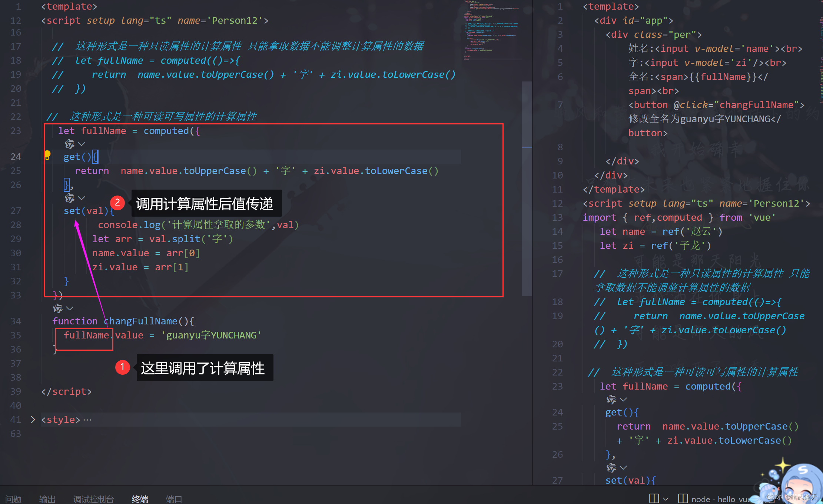Click the AI codelens icon above right editor's set(val) line
This screenshot has height=504, width=823.
click(611, 467)
